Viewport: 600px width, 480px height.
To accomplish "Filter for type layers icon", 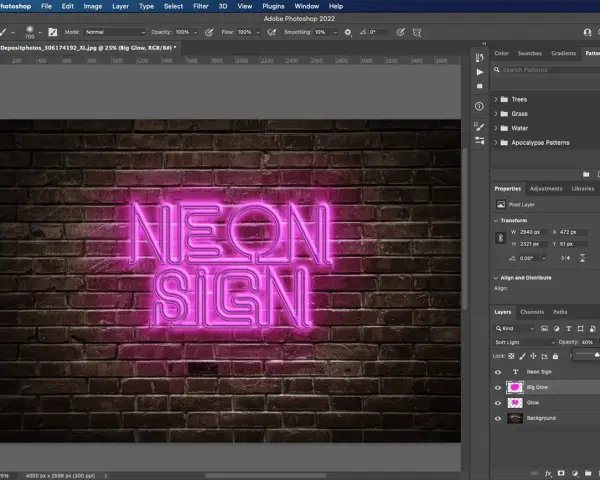I will tap(569, 329).
